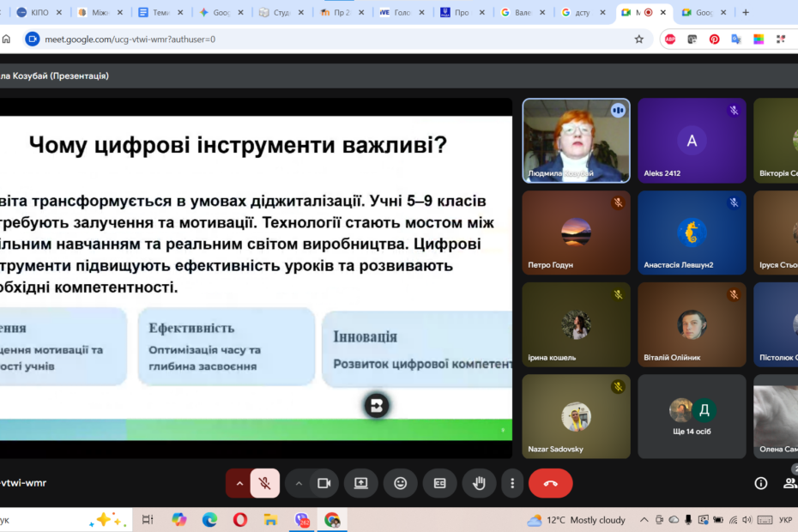Expand audio settings chevron next to microphone

pos(239,483)
